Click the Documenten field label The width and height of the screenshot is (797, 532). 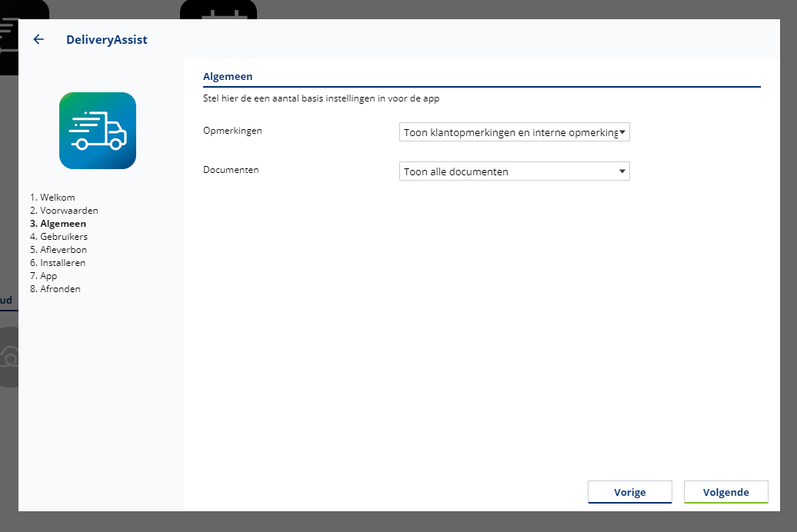click(x=231, y=170)
